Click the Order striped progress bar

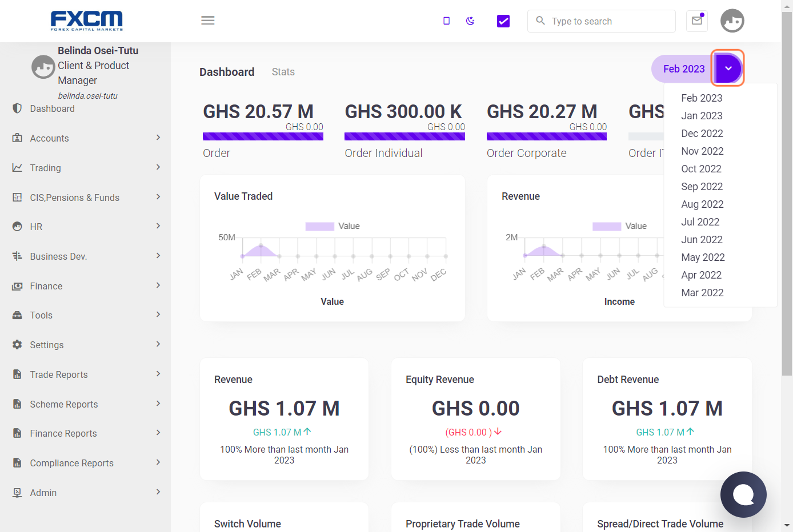point(263,136)
